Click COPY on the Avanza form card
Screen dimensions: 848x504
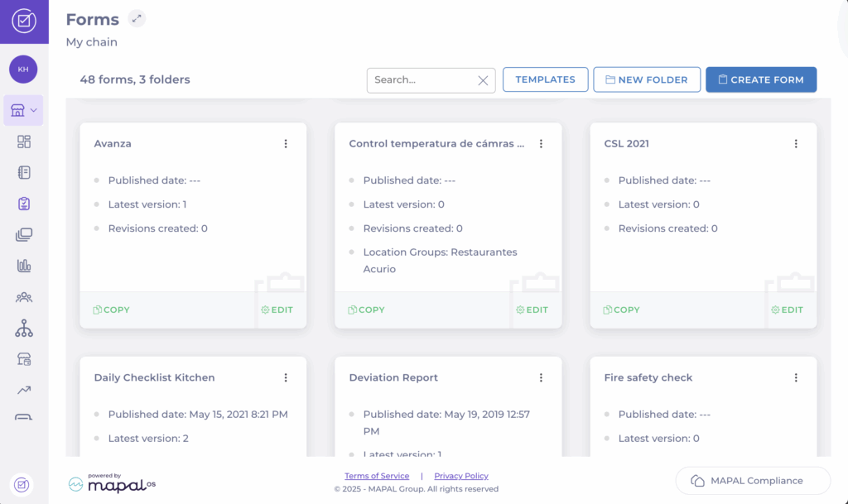pos(112,310)
